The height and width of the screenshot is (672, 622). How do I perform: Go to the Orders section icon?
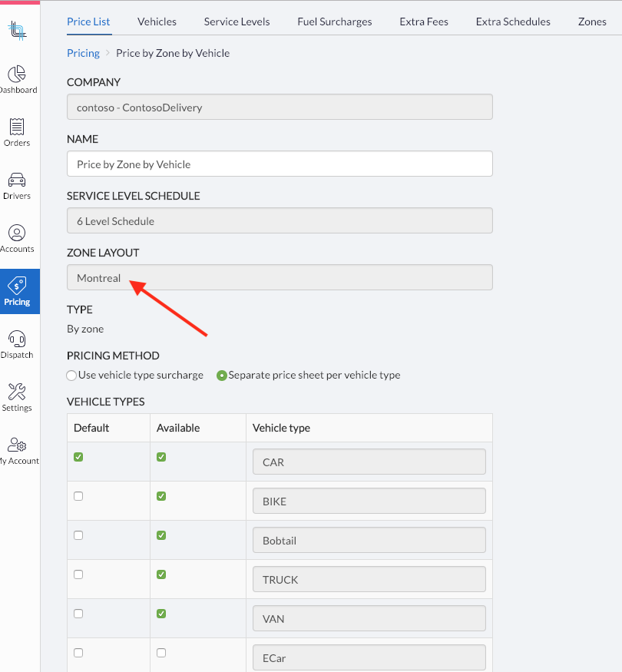[17, 127]
